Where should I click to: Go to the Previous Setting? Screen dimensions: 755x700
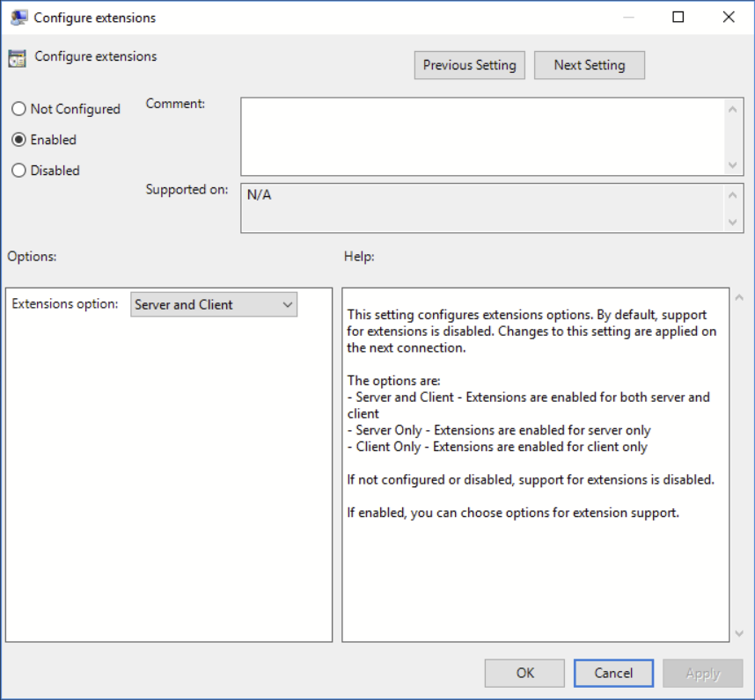click(469, 64)
